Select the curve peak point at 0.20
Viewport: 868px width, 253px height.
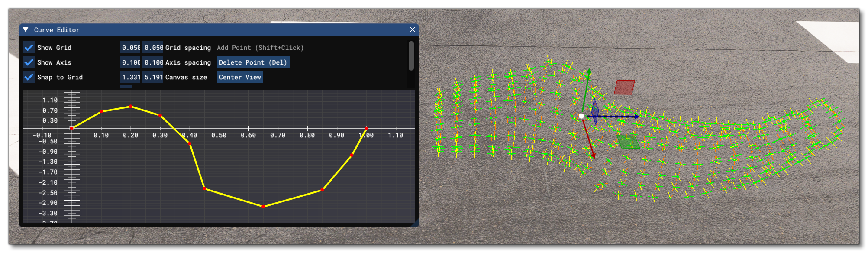pyautogui.click(x=131, y=107)
